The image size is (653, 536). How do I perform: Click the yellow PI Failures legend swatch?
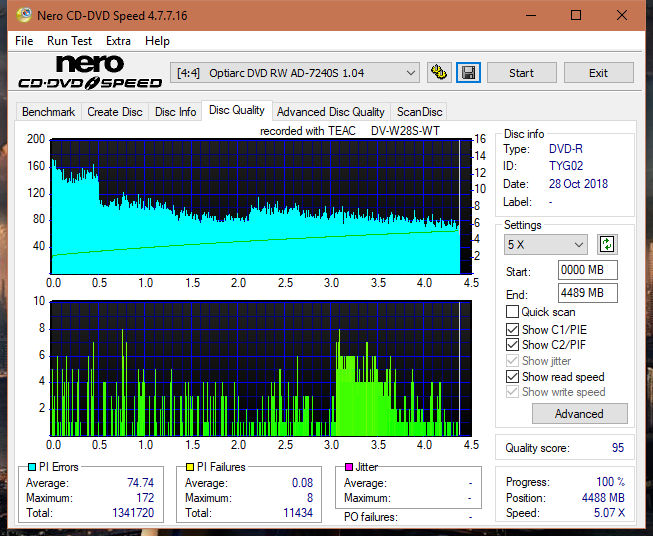(190, 467)
